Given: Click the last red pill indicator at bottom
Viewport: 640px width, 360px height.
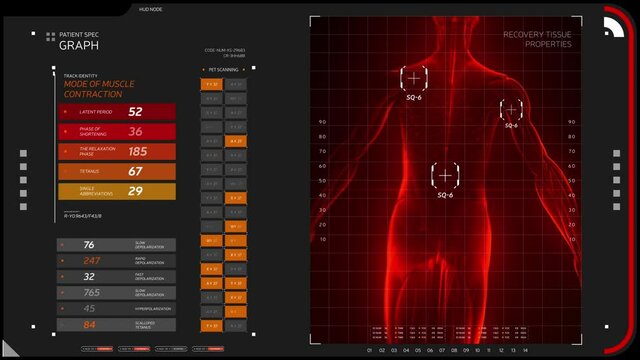Looking at the screenshot, I should pos(208,349).
